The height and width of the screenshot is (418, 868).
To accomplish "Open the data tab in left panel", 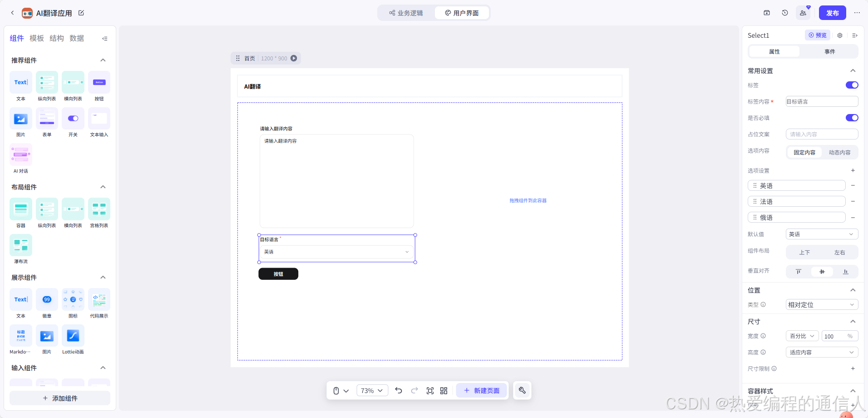I will [77, 38].
